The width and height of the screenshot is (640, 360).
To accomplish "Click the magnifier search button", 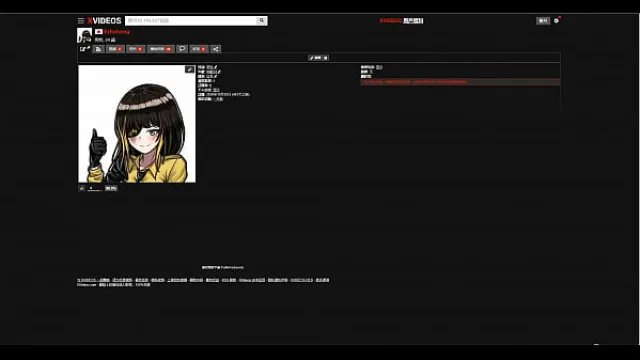I will tap(262, 21).
